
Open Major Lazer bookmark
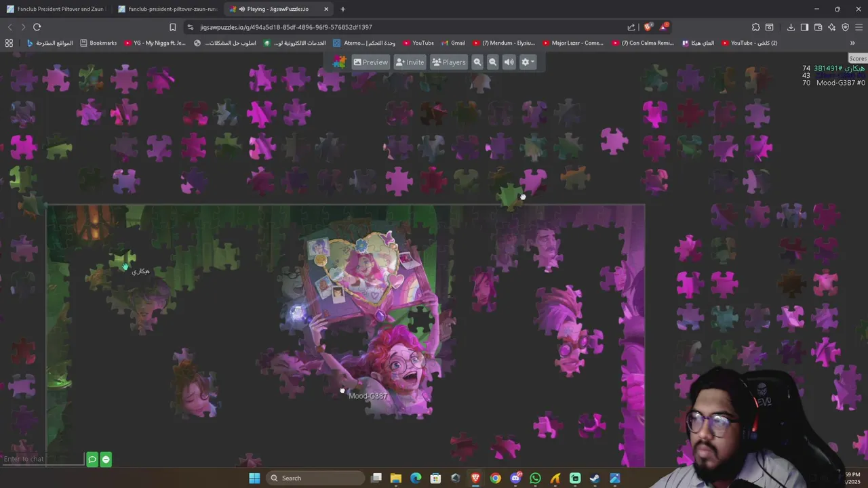[572, 43]
